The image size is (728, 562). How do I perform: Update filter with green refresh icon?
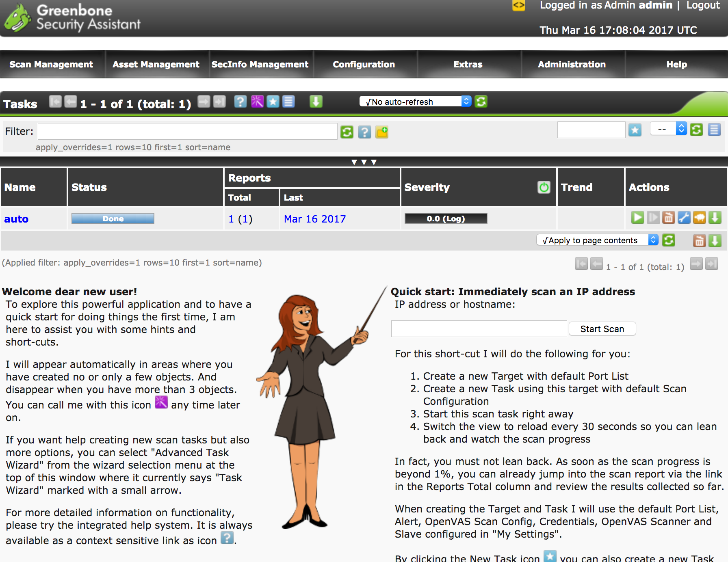pos(347,132)
